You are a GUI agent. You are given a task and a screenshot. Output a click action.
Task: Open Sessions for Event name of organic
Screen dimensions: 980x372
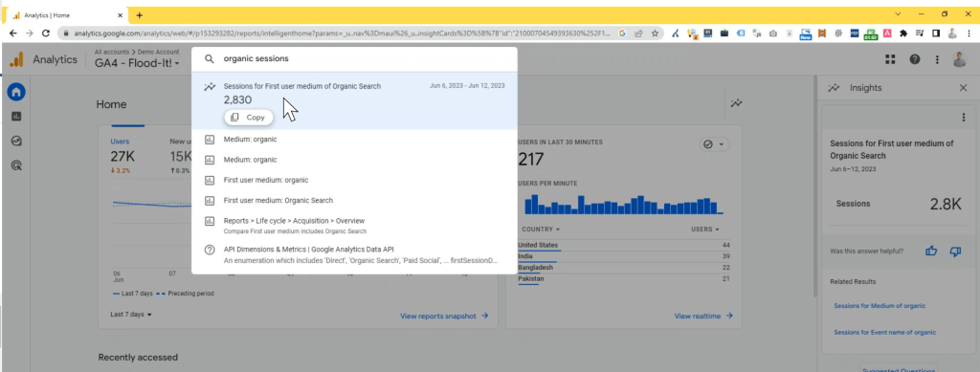pos(885,332)
